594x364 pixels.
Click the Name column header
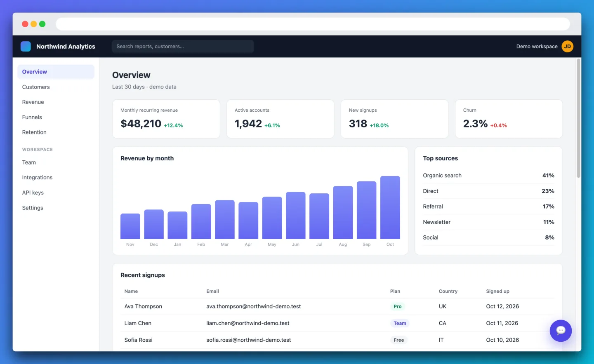(x=131, y=291)
